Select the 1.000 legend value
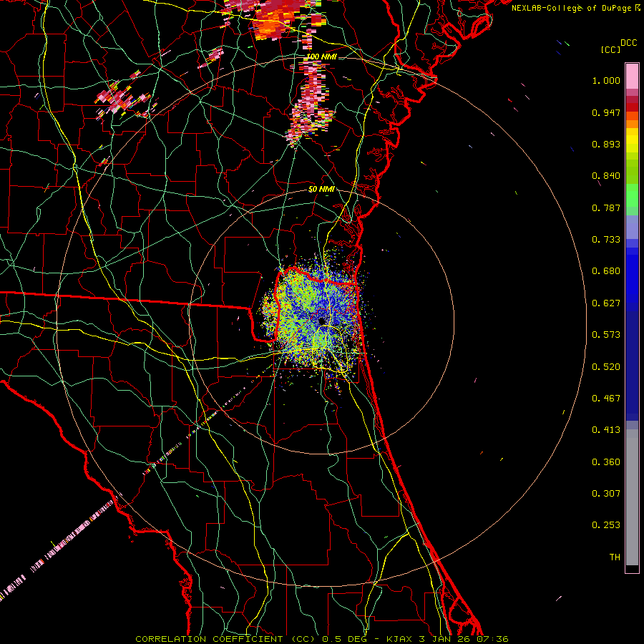The width and height of the screenshot is (644, 644). (606, 80)
